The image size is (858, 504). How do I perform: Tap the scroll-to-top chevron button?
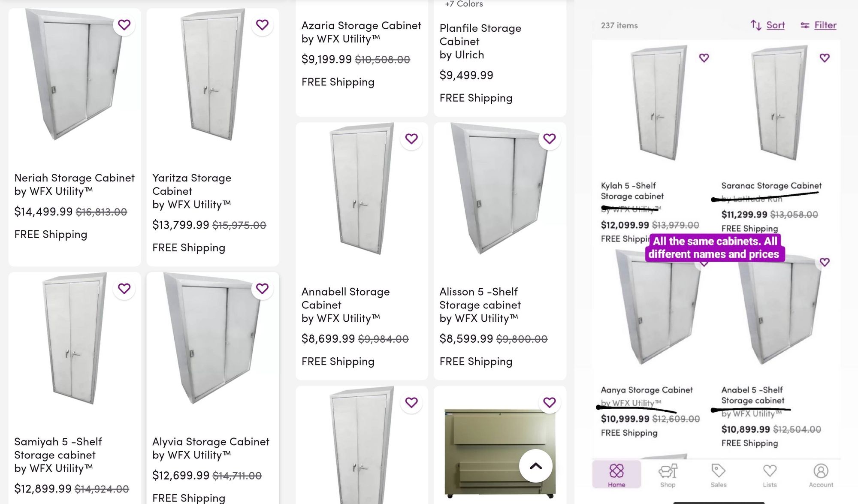click(536, 466)
